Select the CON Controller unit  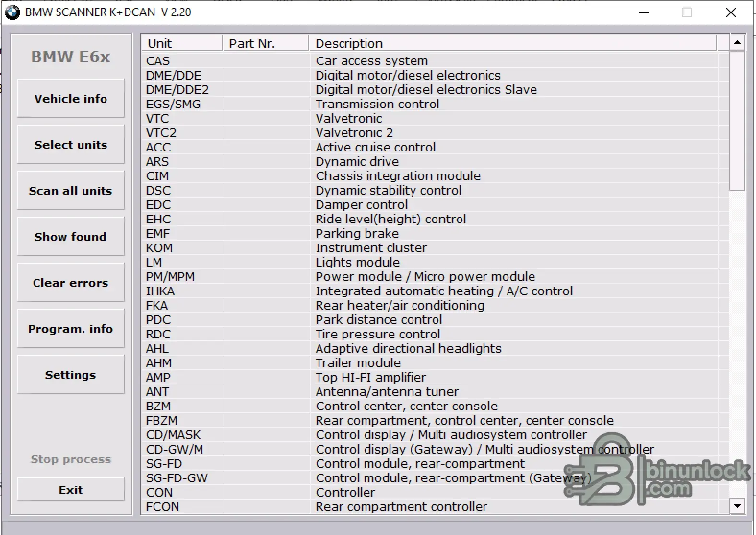coord(435,492)
